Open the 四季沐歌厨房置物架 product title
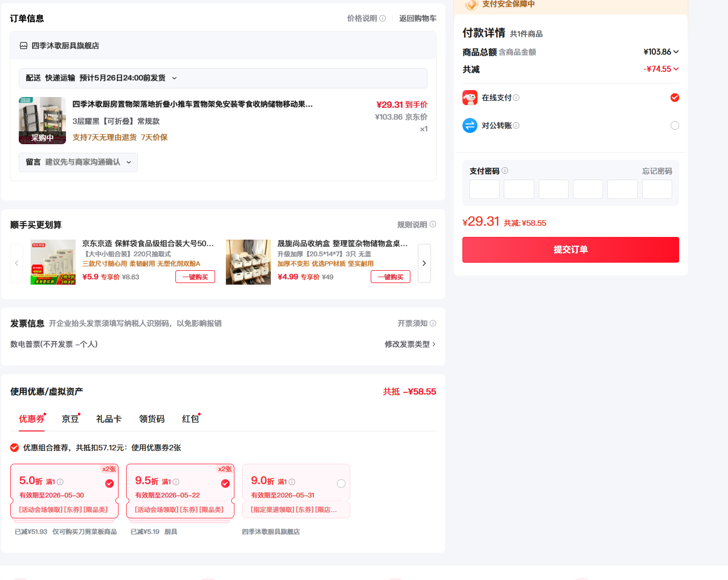 point(193,104)
